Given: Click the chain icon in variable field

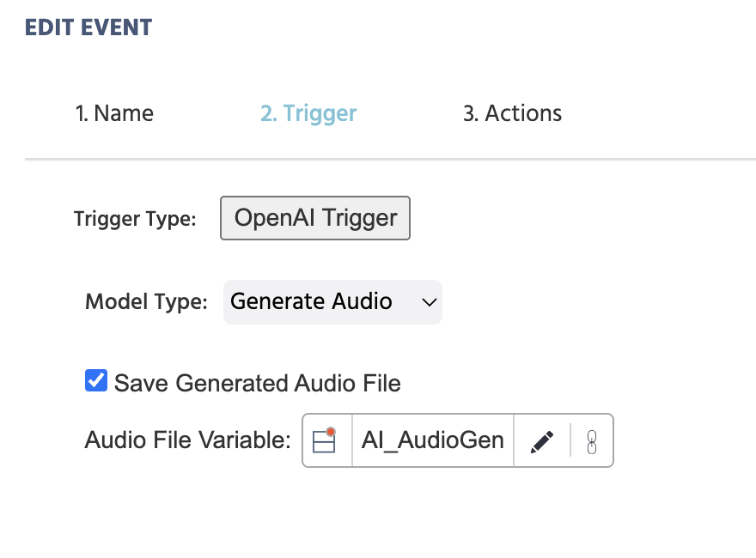Looking at the screenshot, I should [x=591, y=440].
